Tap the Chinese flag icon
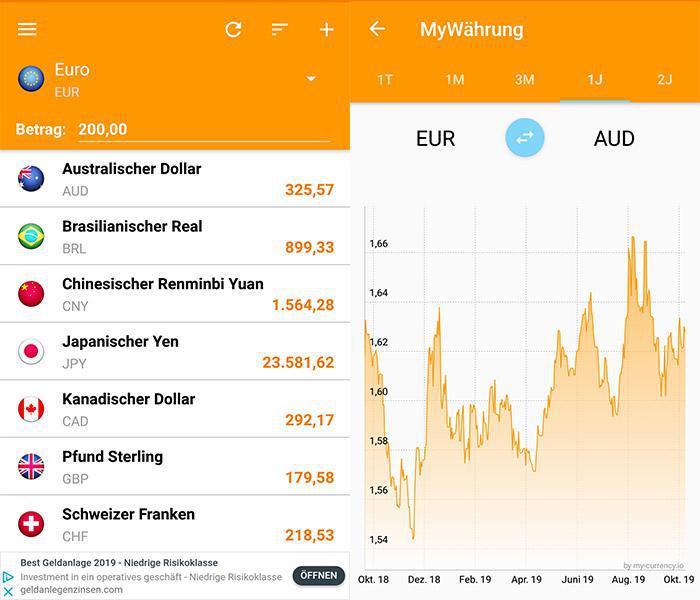 click(x=31, y=293)
